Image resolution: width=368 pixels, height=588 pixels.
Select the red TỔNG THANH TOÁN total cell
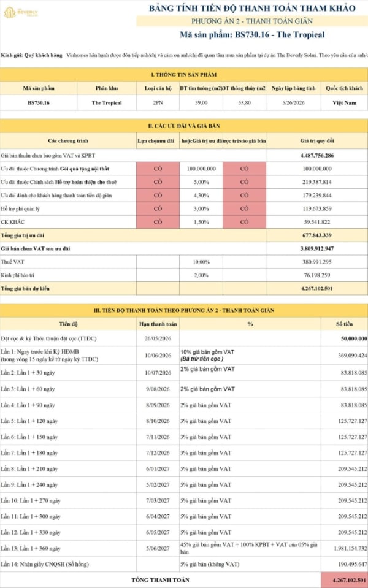(344, 580)
